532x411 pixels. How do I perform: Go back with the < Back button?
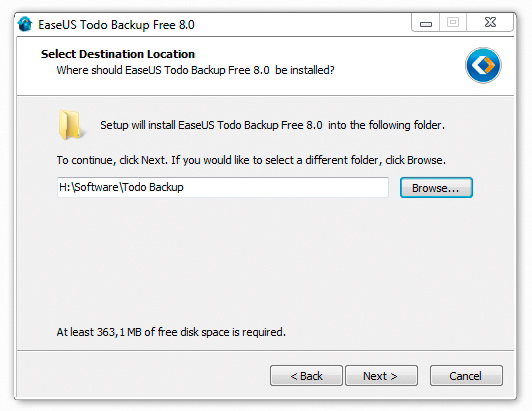[306, 376]
